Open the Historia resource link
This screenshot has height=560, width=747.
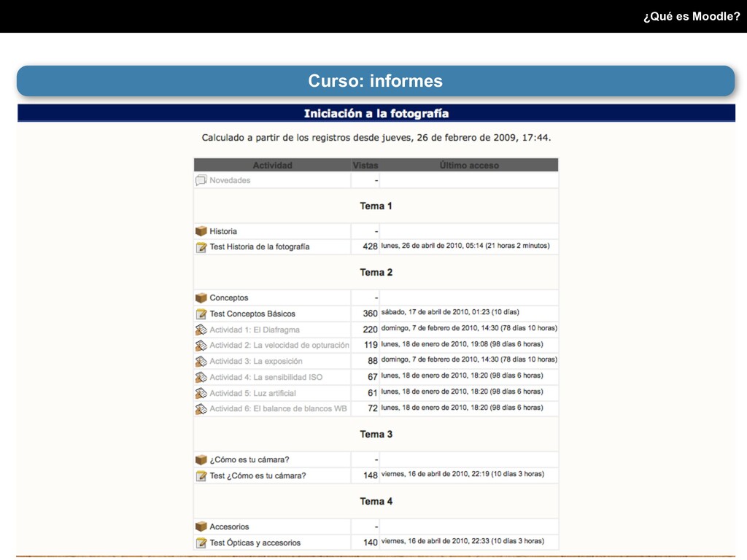click(223, 231)
